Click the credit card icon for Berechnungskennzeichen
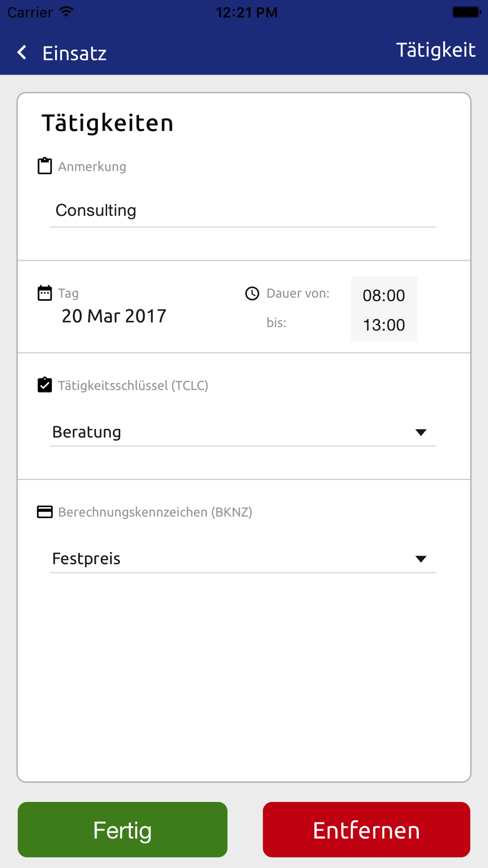 45,512
